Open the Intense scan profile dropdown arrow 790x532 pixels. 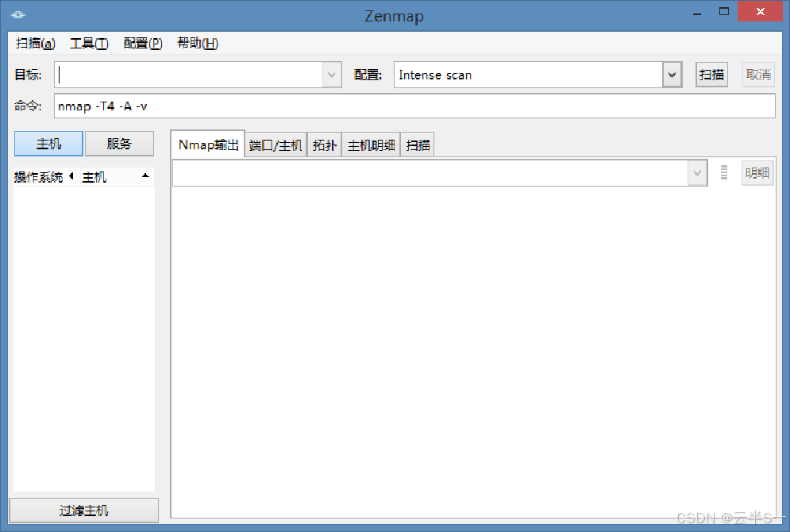click(x=672, y=75)
